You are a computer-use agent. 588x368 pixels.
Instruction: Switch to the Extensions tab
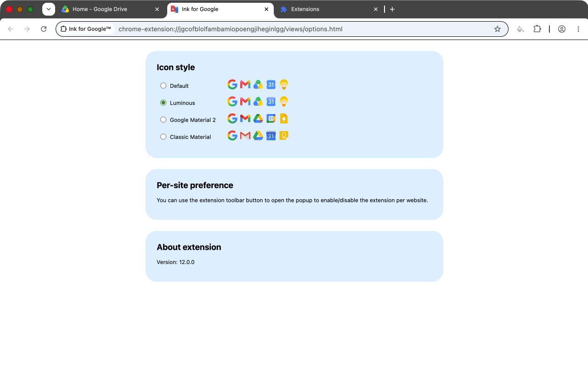click(x=330, y=9)
